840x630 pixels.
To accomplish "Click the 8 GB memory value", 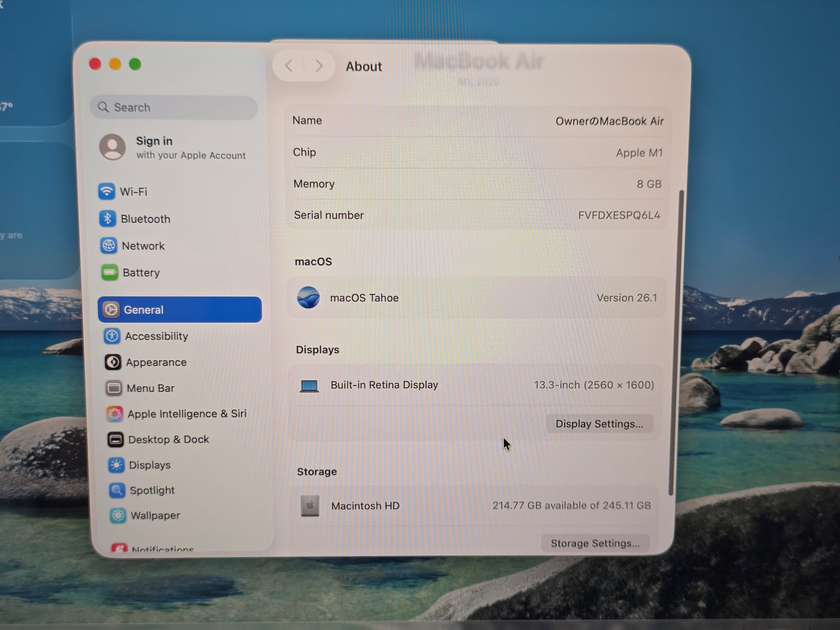I will tap(649, 184).
